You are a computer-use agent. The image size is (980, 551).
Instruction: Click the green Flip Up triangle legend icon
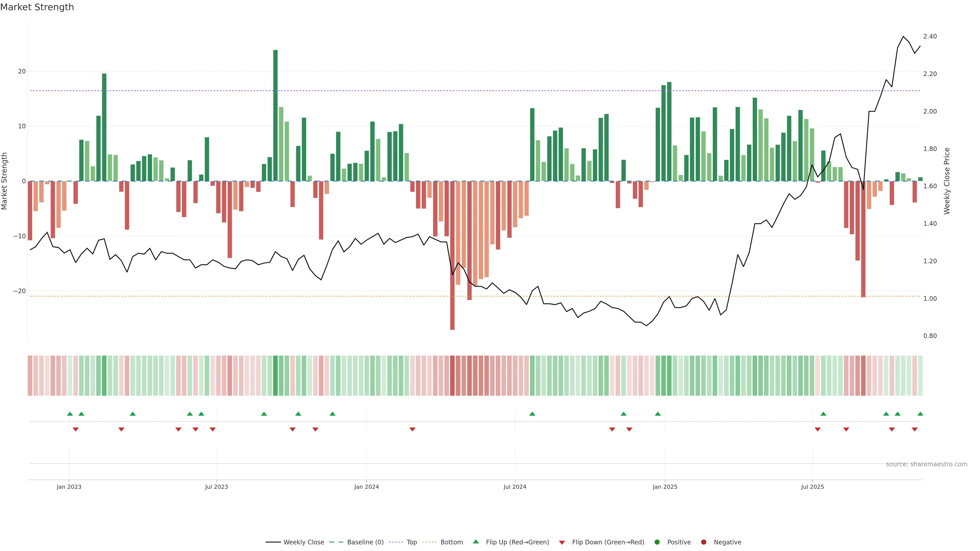point(475,542)
